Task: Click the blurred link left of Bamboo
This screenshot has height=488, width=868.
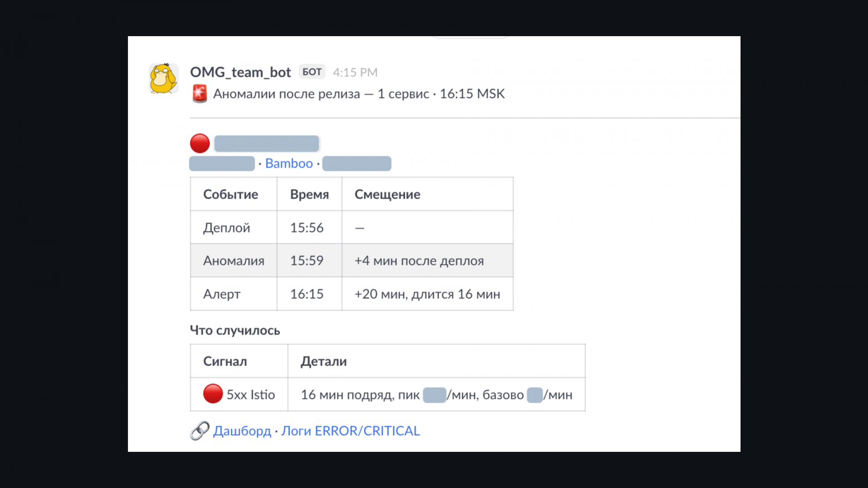Action: 222,164
